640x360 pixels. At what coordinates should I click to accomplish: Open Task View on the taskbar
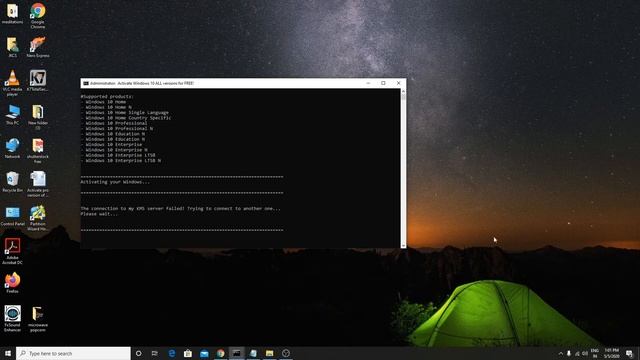click(155, 353)
